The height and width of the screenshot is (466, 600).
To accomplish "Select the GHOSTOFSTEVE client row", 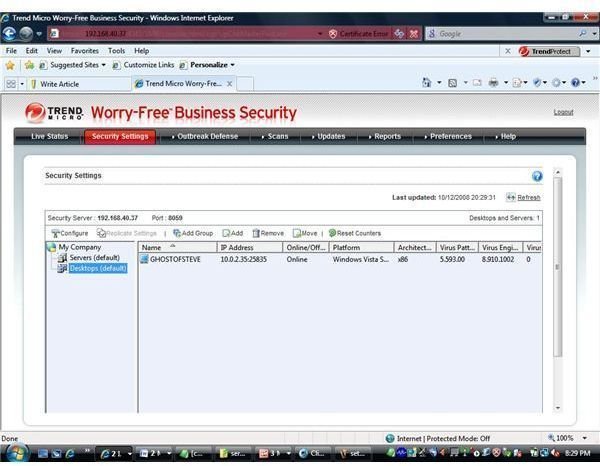I will (340, 259).
